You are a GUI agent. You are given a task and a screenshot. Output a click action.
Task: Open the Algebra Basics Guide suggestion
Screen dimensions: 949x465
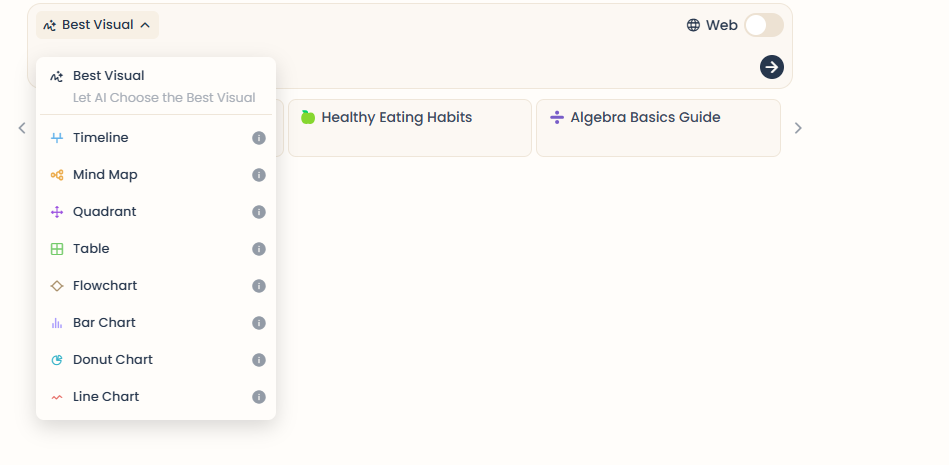click(658, 128)
